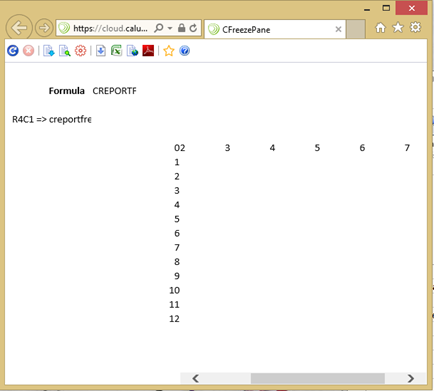Click the download arrow document icon
Screen dimensions: 434x391
[101, 51]
